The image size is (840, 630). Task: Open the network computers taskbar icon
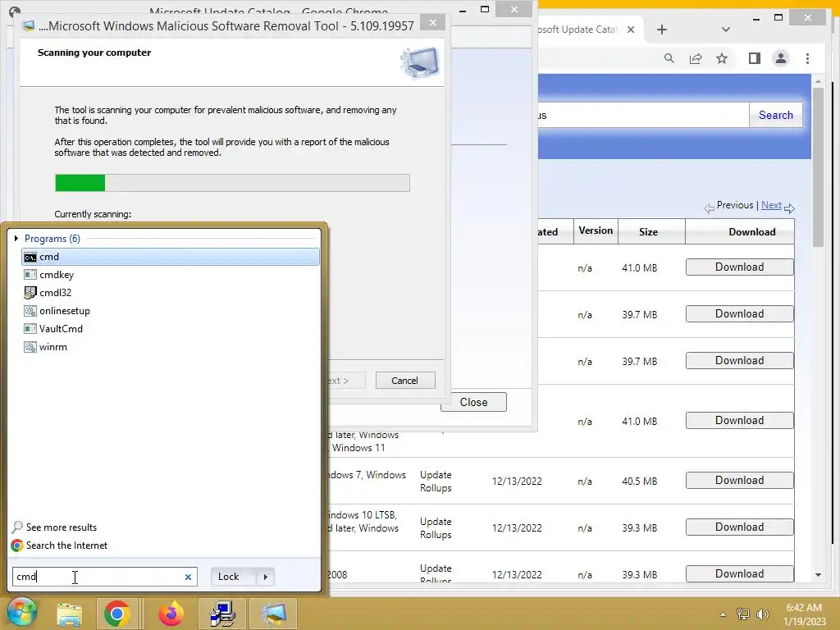click(222, 614)
